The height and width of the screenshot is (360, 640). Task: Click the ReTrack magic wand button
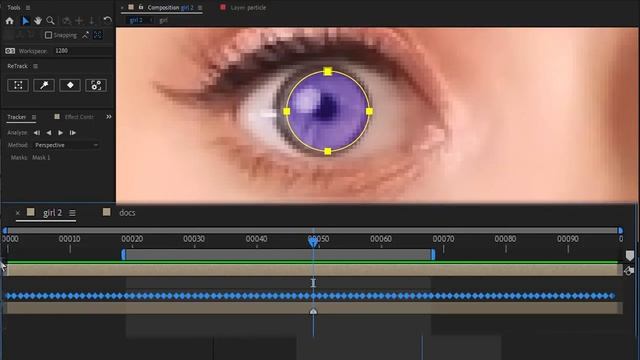[44, 85]
